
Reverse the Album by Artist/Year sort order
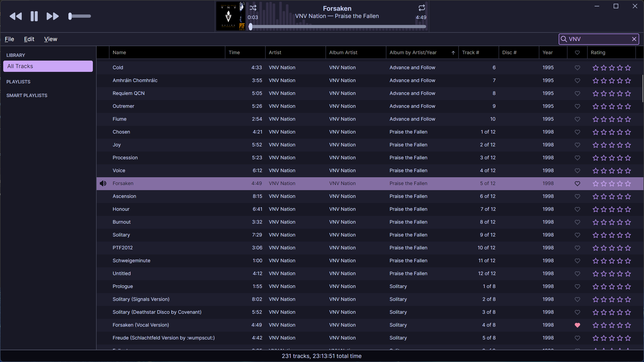(x=422, y=53)
